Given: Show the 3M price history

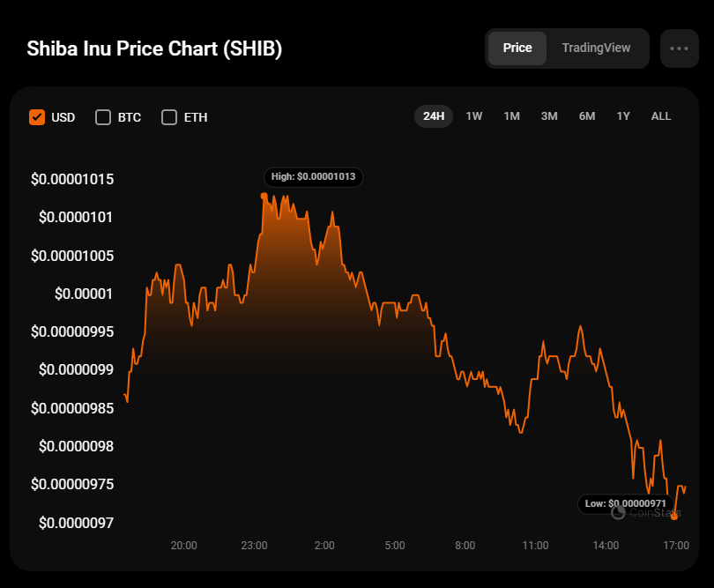Looking at the screenshot, I should tap(549, 116).
